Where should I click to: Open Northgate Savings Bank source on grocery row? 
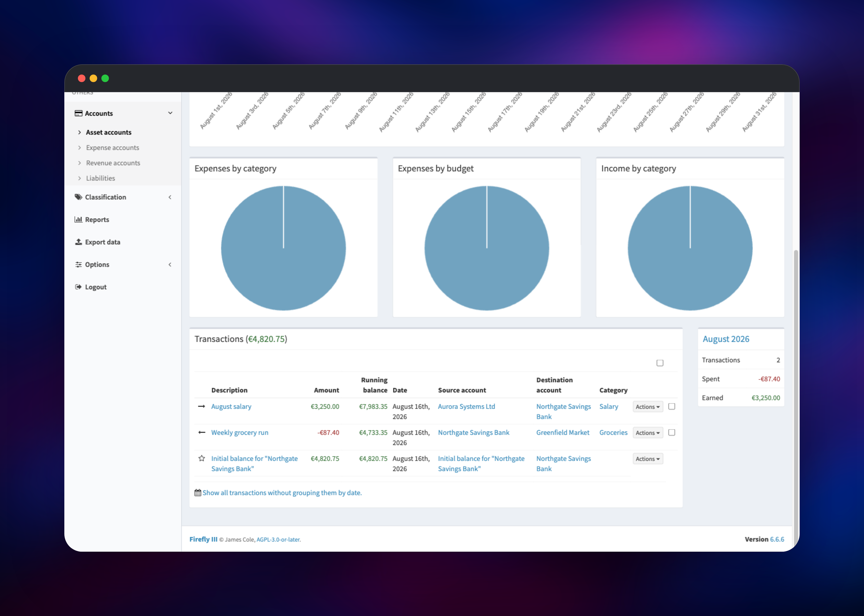tap(473, 433)
